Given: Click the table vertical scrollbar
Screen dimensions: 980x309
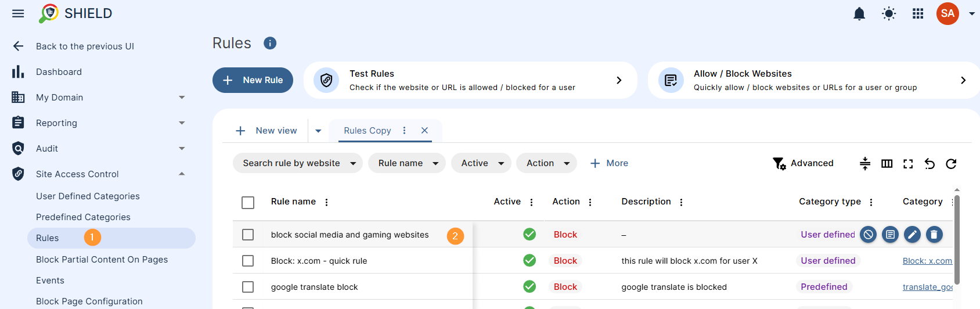Looking at the screenshot, I should pyautogui.click(x=957, y=239).
